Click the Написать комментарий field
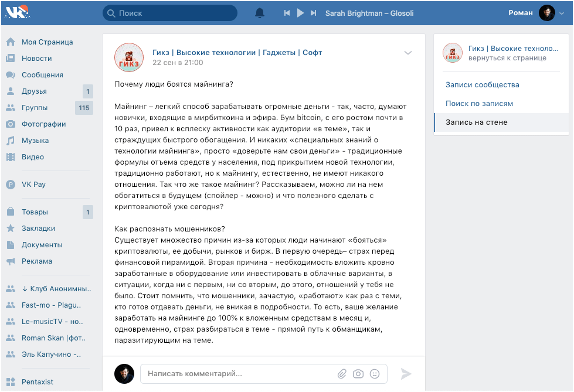 click(x=264, y=374)
